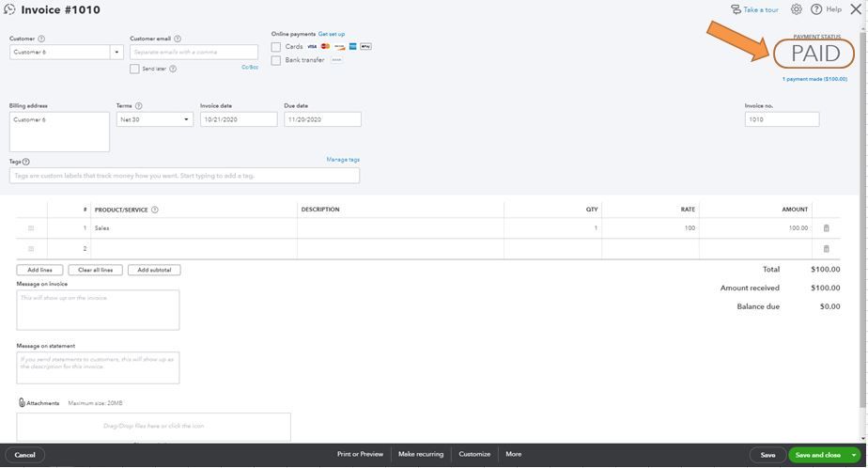The width and height of the screenshot is (868, 468).
Task: Open the More menu in bottom bar
Action: pos(513,454)
